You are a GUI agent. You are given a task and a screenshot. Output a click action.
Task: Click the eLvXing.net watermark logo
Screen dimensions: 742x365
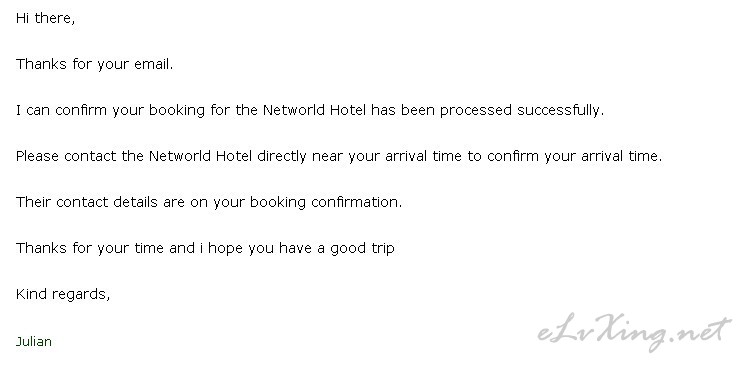[634, 331]
